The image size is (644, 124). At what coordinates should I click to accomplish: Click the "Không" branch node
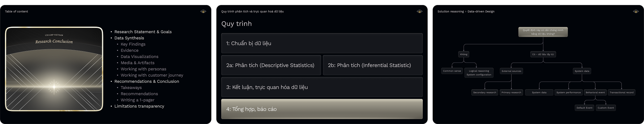point(464,54)
